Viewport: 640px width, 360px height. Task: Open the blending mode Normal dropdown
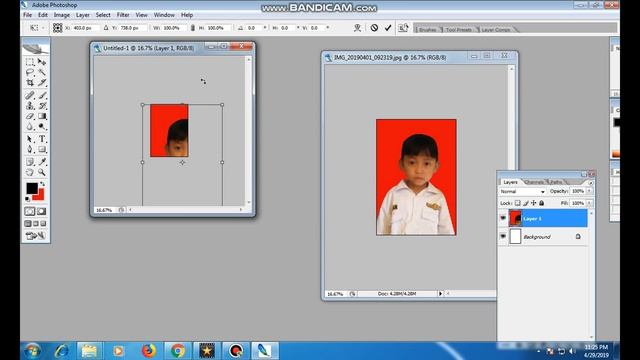(x=523, y=191)
